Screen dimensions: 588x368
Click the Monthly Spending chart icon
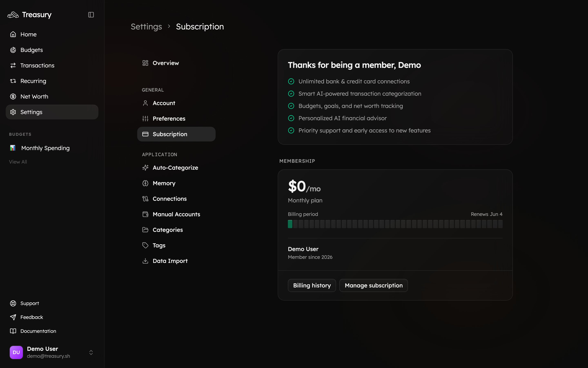click(x=13, y=148)
